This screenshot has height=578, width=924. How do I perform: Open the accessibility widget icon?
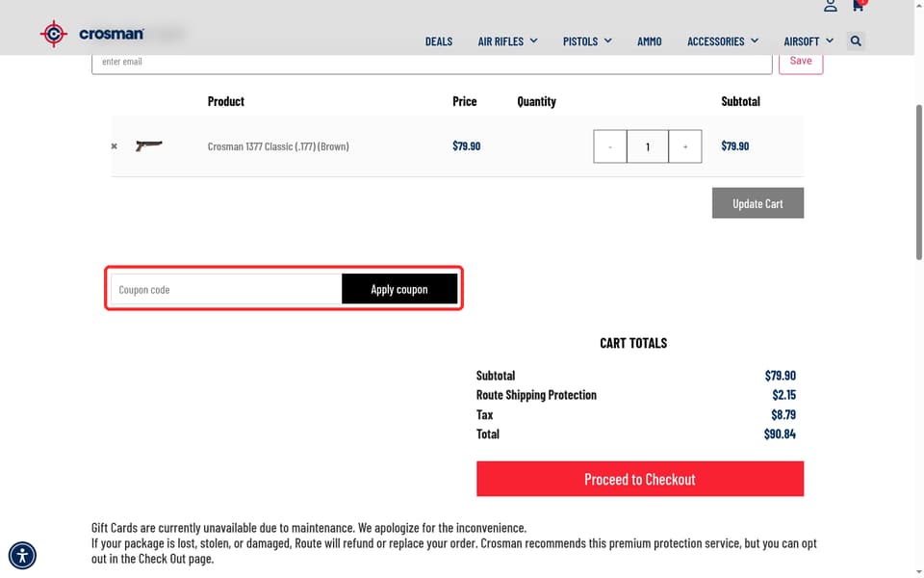[22, 556]
